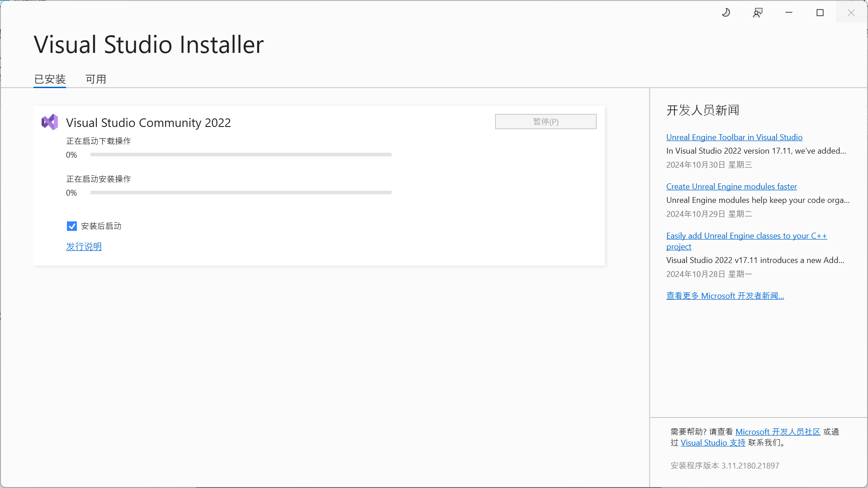Screen dimensions: 868x488
Task: Click the Visual Studio Community logo icon
Action: [50, 122]
